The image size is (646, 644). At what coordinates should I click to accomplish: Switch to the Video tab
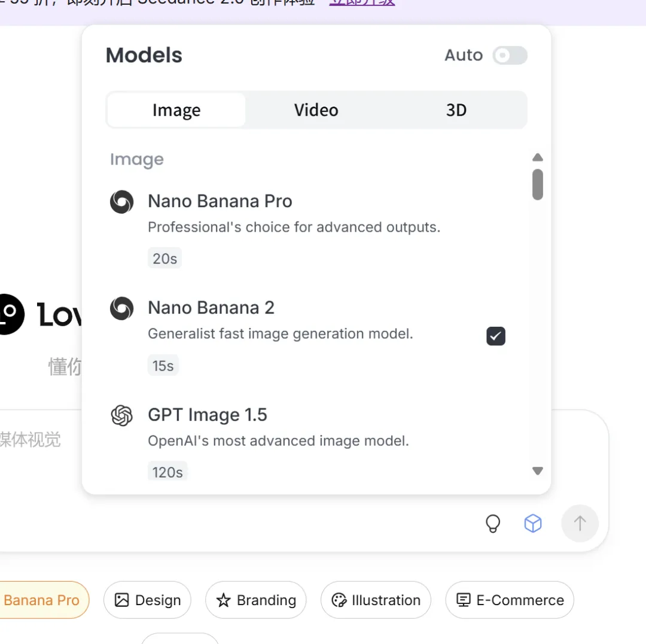click(x=316, y=110)
